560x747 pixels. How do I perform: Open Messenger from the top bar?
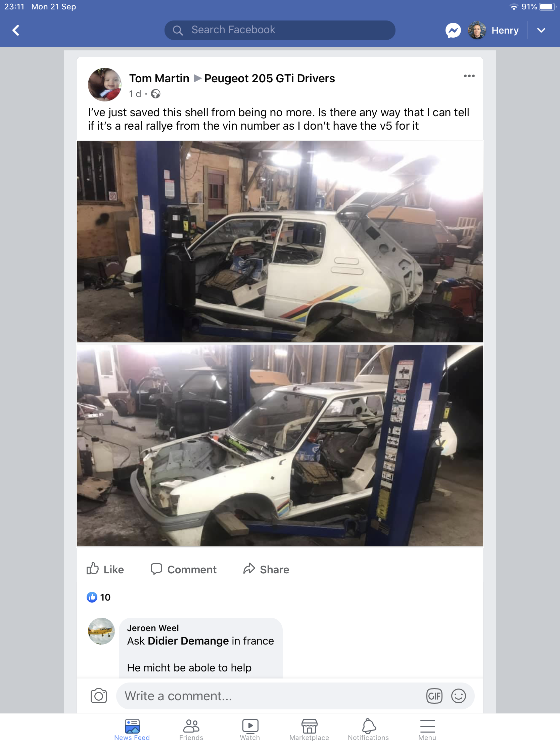[453, 30]
